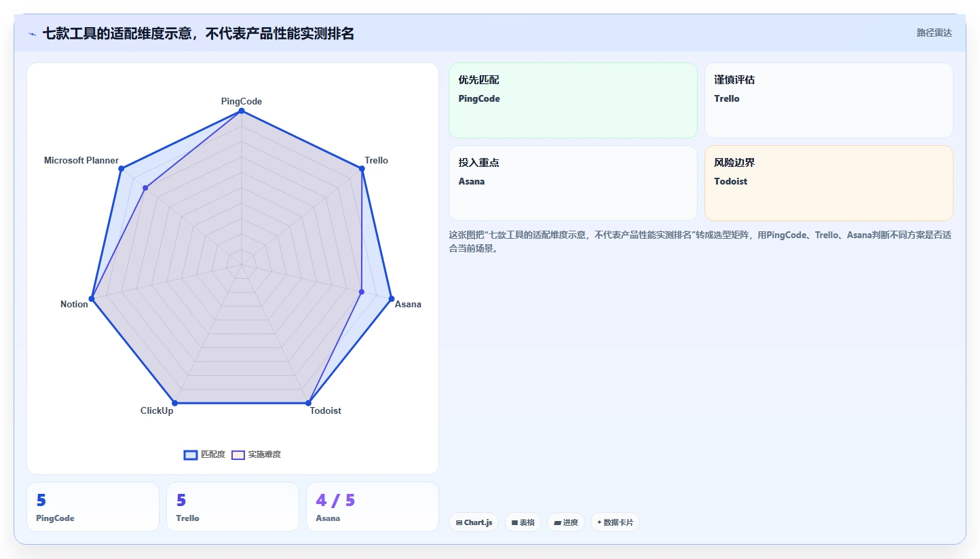The width and height of the screenshot is (980, 559).
Task: Click the Trello score 5 stat card
Action: click(233, 507)
